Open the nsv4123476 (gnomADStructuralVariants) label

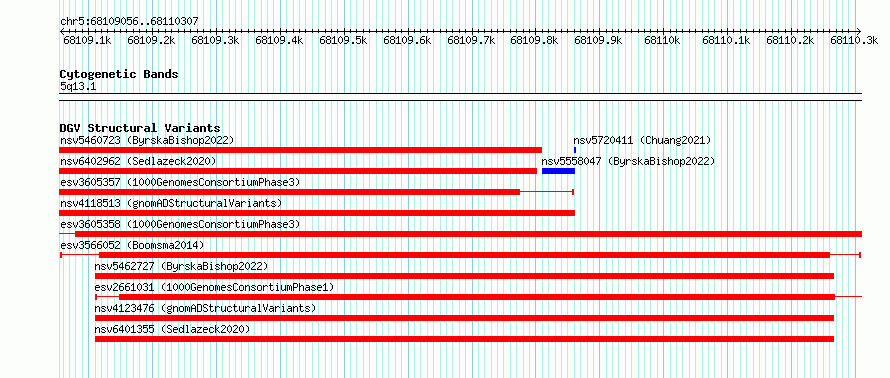pyautogui.click(x=205, y=308)
